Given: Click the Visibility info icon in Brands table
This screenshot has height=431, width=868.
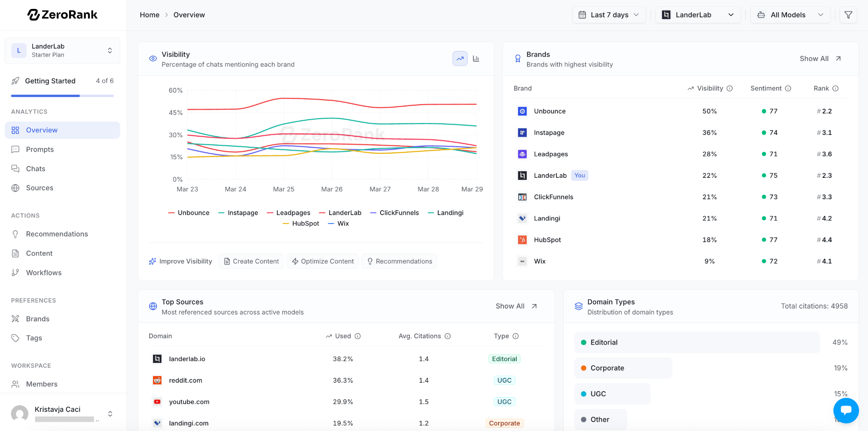Looking at the screenshot, I should [x=730, y=88].
